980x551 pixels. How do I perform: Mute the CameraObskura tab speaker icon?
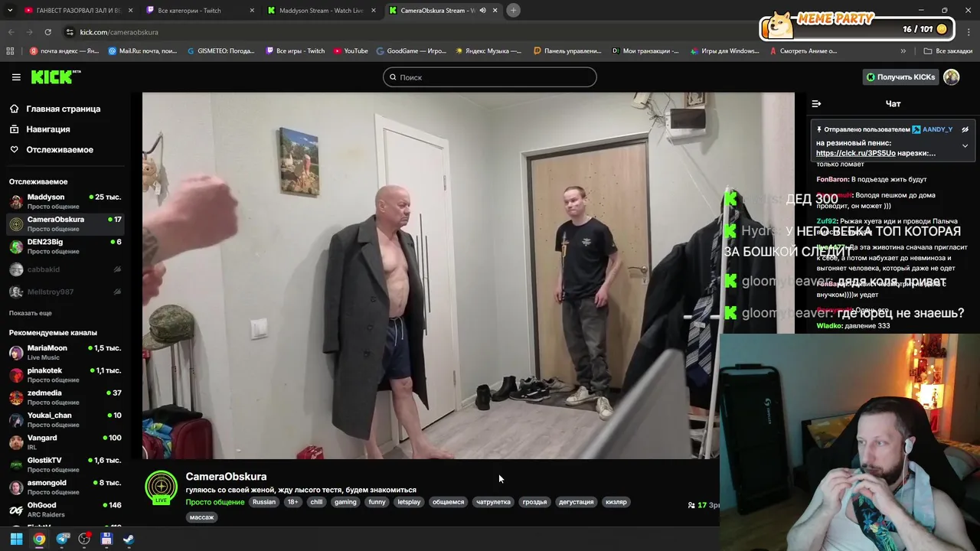(x=482, y=11)
